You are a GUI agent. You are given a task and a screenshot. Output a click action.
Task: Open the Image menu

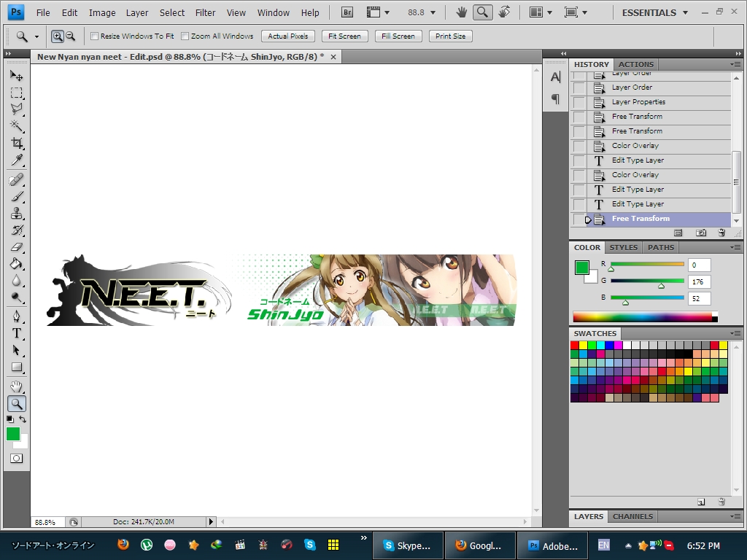(102, 13)
